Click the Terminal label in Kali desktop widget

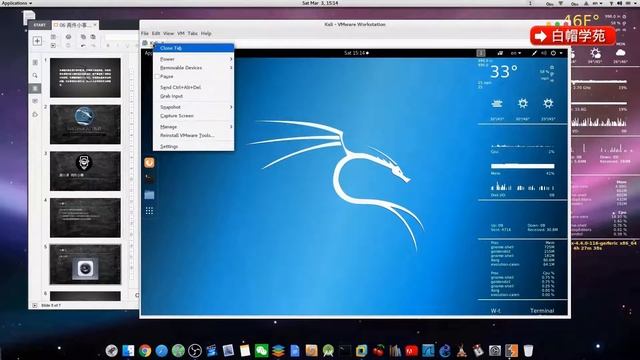(542, 311)
